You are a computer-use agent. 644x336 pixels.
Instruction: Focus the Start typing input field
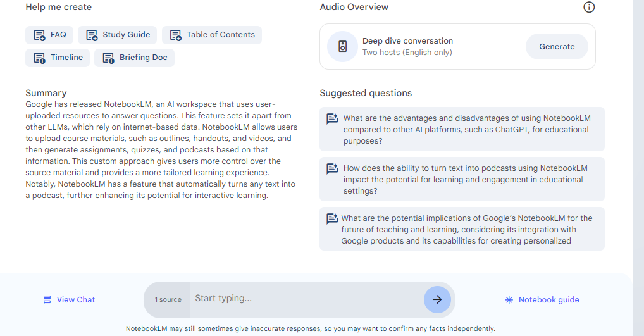(307, 299)
